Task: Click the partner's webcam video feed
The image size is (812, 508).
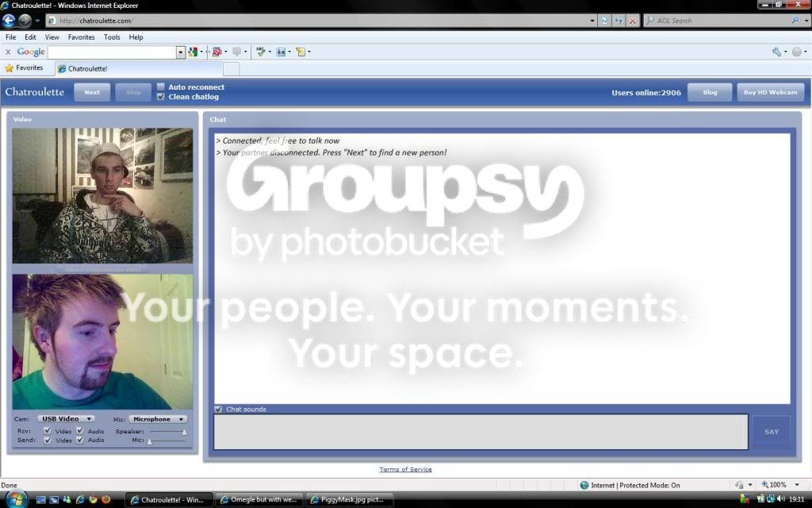Action: pyautogui.click(x=102, y=196)
